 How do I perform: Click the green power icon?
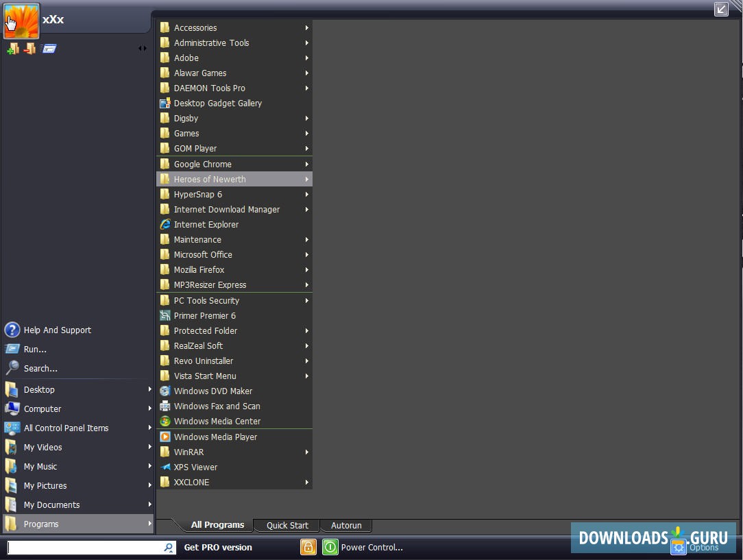point(330,547)
